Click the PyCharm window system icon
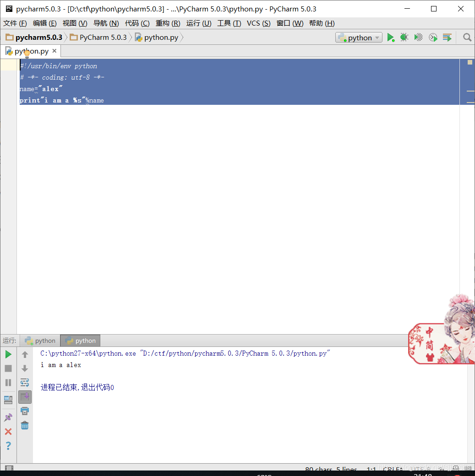Image resolution: width=475 pixels, height=476 pixels. (9, 9)
